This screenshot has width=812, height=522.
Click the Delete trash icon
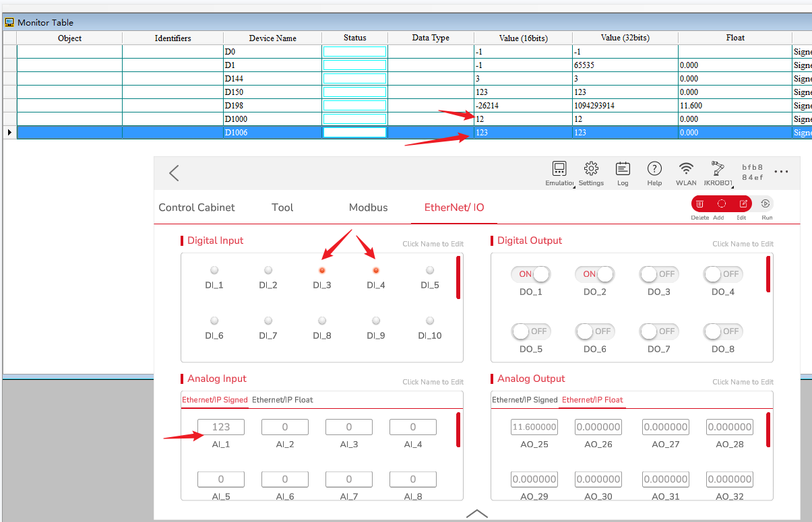click(700, 203)
